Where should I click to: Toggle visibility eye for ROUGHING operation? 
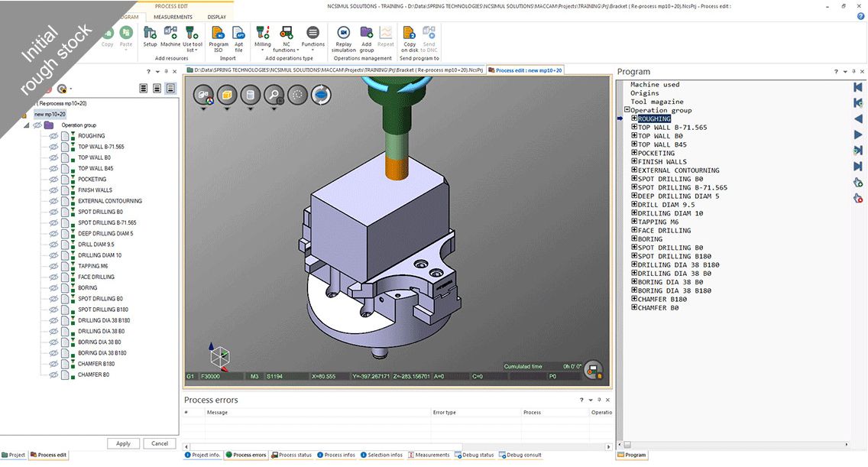pos(53,136)
